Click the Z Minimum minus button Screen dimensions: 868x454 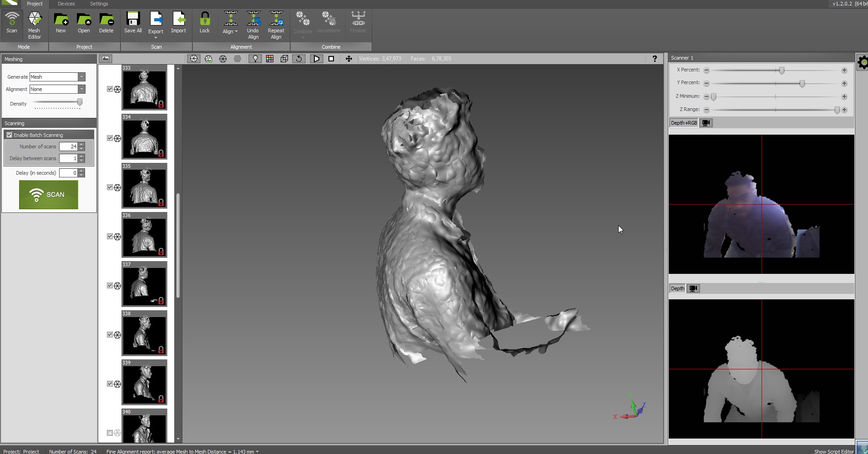click(x=707, y=96)
